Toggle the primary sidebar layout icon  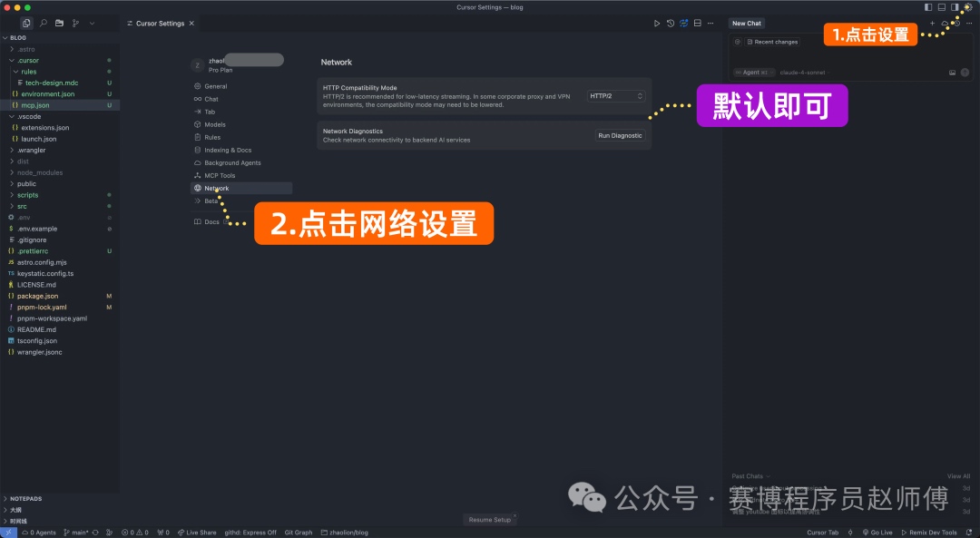(x=928, y=7)
